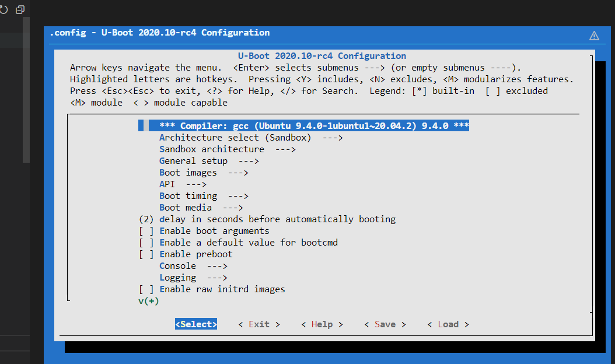
Task: Open Architecture select (Sandbox) submenu
Action: [251, 138]
